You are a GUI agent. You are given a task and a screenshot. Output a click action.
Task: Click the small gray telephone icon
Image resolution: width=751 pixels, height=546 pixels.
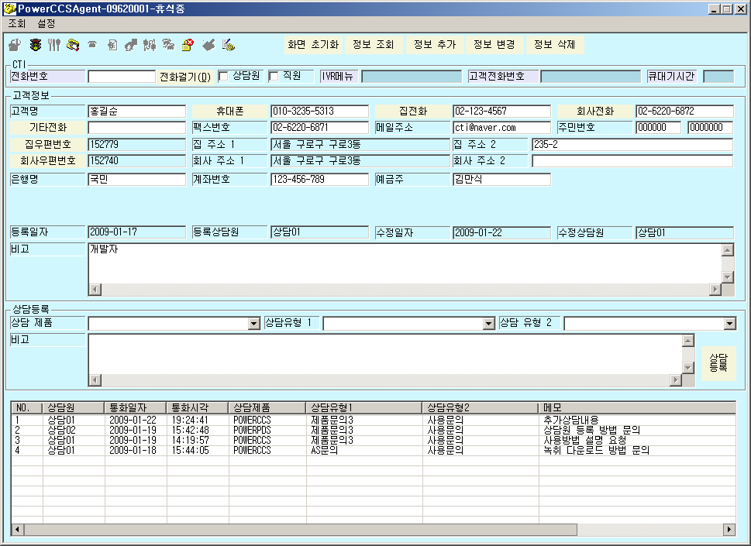92,45
